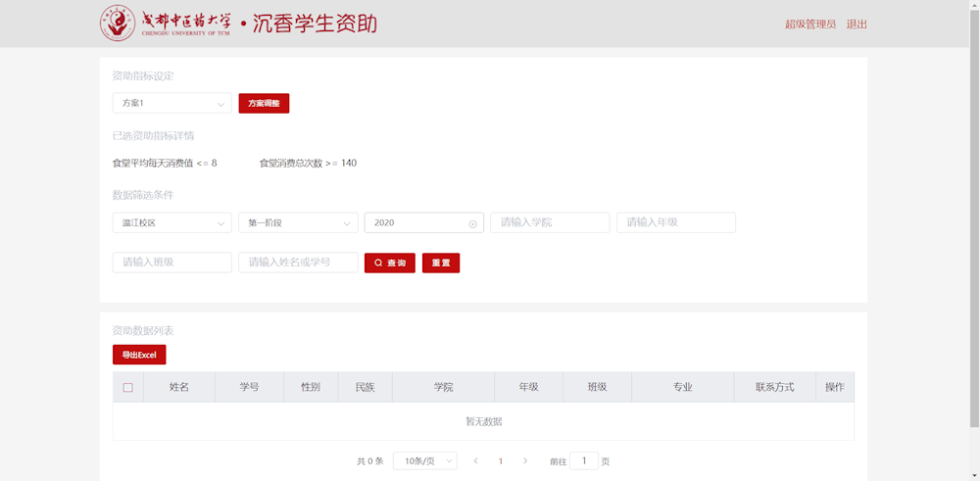Screen dimensions: 980x481
Task: Click 退出 to log out
Action: (857, 24)
